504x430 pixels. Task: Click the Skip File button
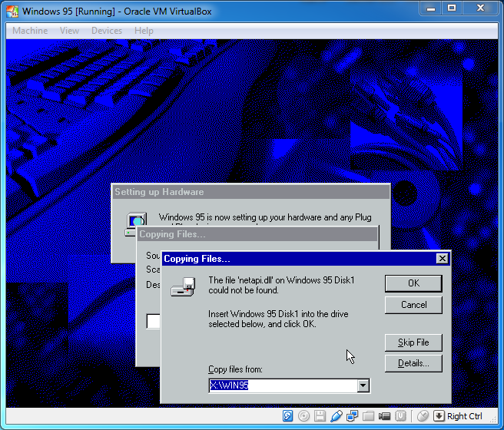coord(413,342)
